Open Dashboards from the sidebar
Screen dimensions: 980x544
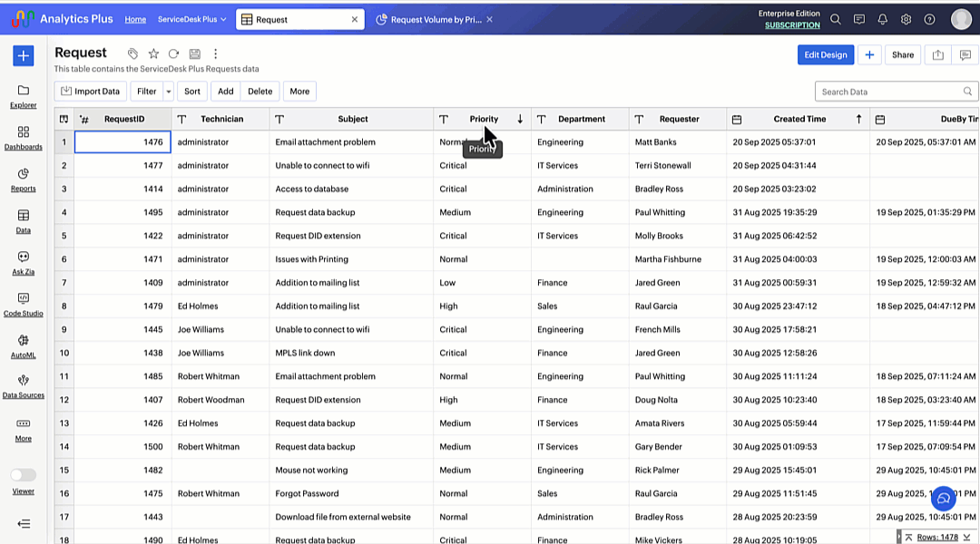point(24,137)
